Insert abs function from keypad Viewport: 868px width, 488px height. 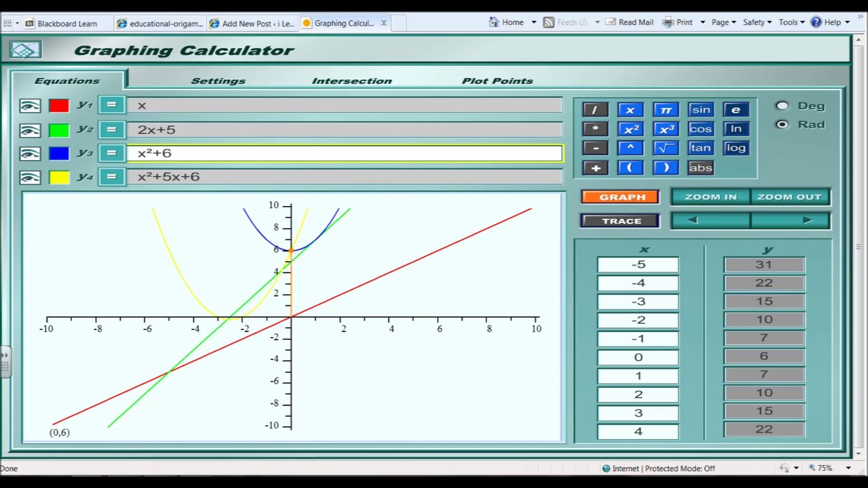pos(701,167)
